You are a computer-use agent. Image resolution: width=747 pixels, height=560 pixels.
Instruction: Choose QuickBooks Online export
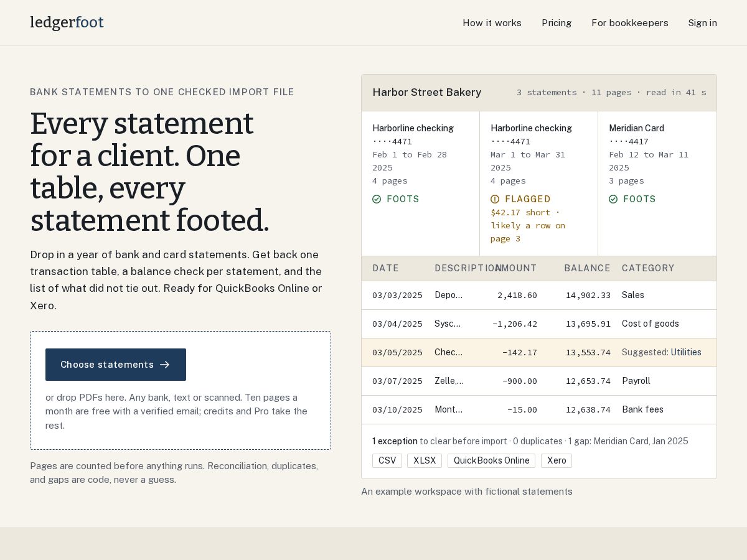click(x=491, y=460)
